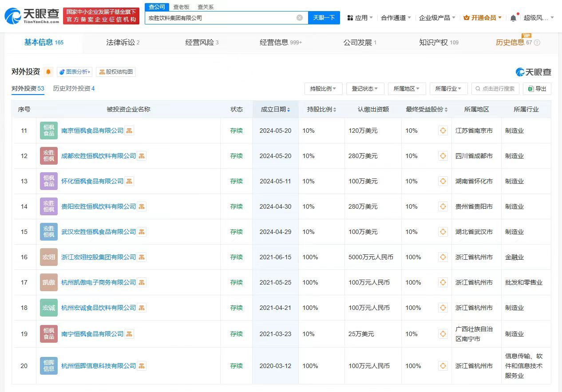
Task: Click the 天眼一下 search button
Action: coord(323,17)
